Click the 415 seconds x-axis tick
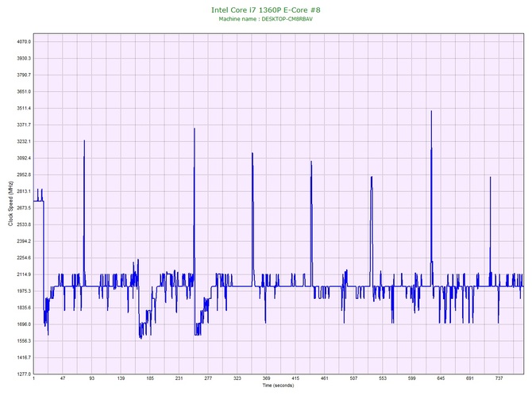 click(x=295, y=378)
